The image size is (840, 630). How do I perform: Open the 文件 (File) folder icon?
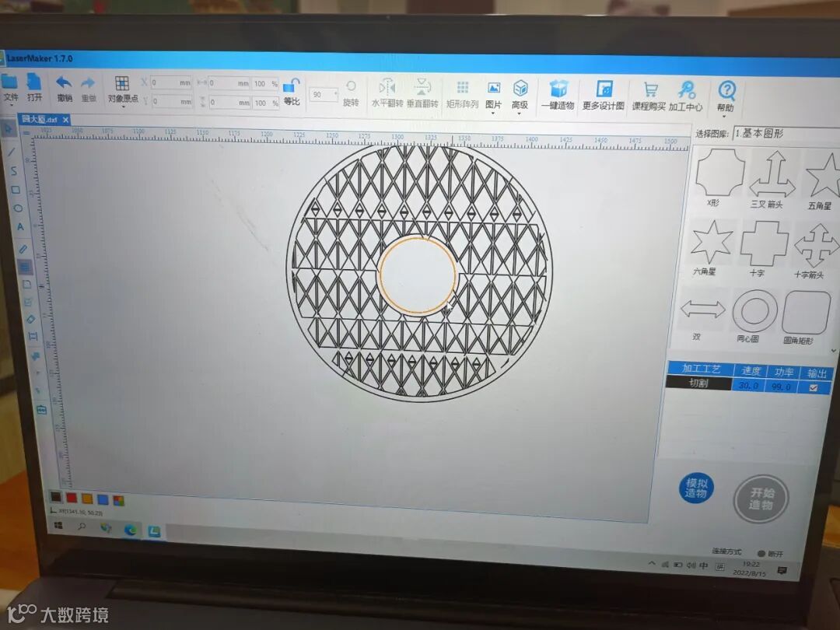pyautogui.click(x=9, y=82)
